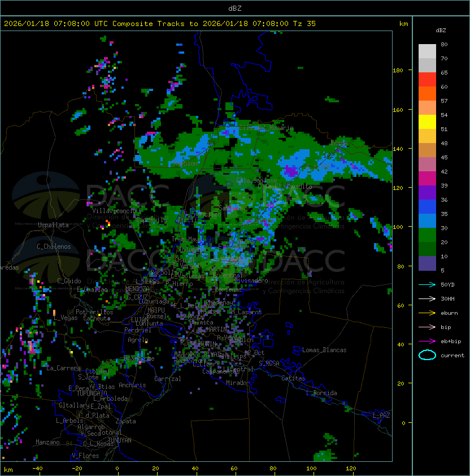Image resolution: width=470 pixels, height=476 pixels.
Task: Click the C_Chilenos place label
Action: [54, 246]
